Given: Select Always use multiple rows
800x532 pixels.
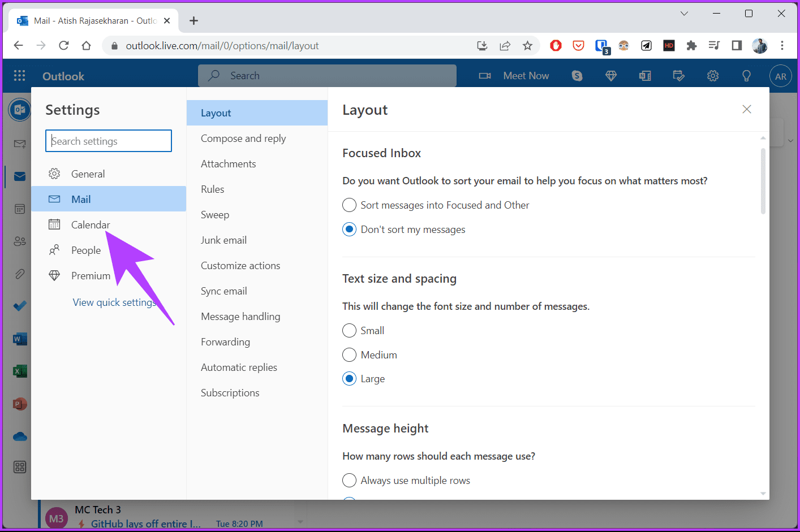Looking at the screenshot, I should [406, 480].
